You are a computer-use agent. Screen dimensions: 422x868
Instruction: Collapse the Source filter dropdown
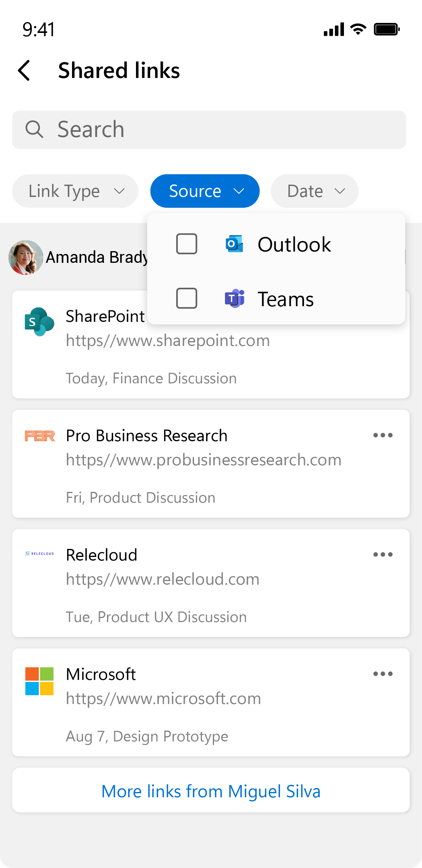(205, 191)
